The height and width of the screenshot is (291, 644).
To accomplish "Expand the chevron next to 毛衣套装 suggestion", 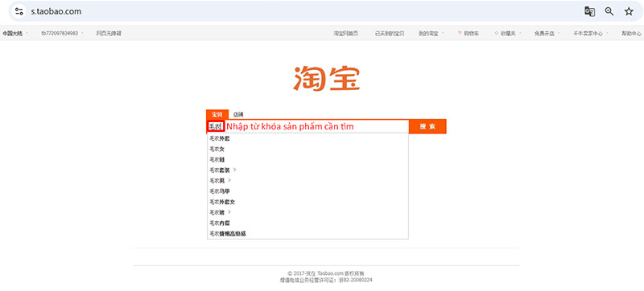I will pos(235,170).
